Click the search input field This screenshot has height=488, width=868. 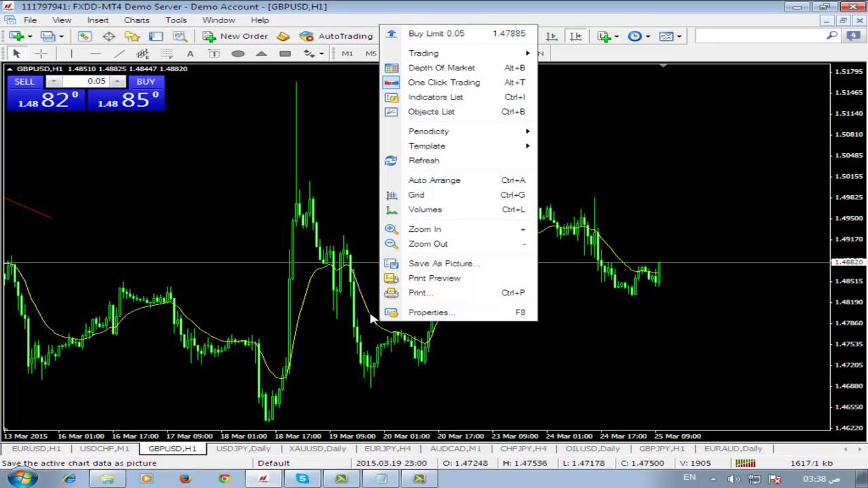[x=759, y=35]
